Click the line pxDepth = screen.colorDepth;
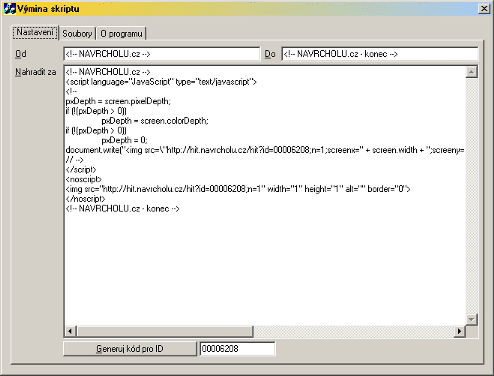The image size is (494, 376). coord(155,121)
